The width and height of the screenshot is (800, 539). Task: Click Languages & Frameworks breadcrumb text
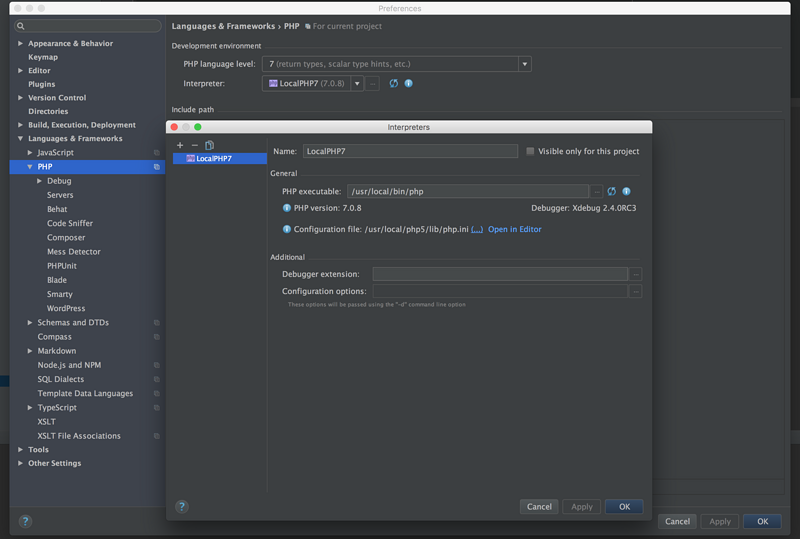223,26
